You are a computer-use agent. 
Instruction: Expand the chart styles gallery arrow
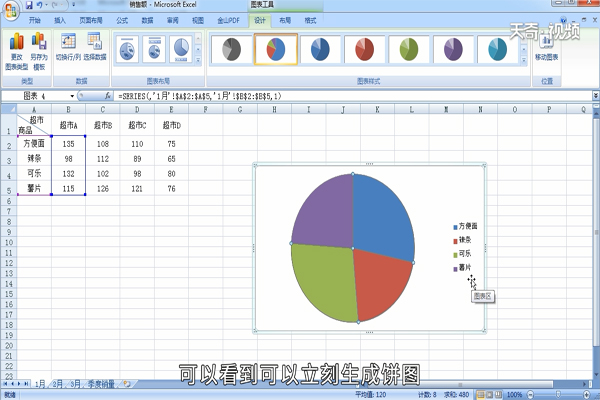(x=524, y=60)
